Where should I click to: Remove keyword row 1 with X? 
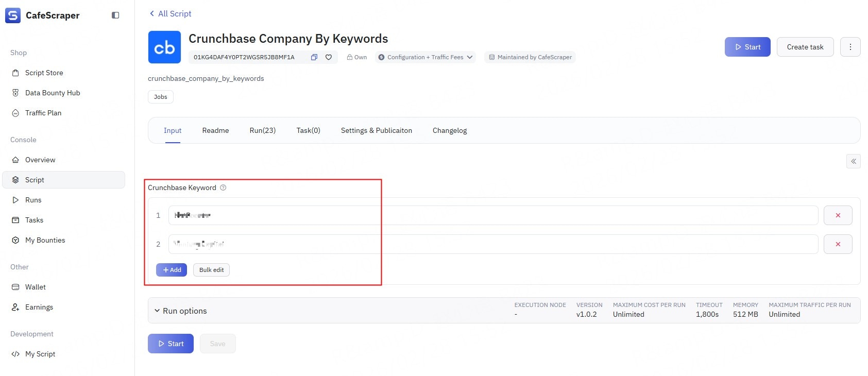point(838,215)
